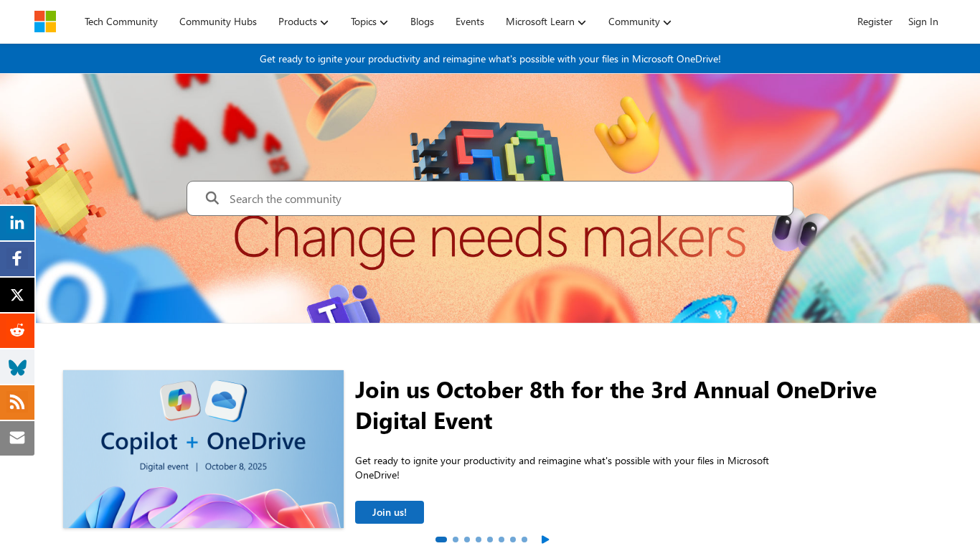Select the fourth carousel slide indicator
This screenshot has width=980, height=551.
tap(479, 540)
